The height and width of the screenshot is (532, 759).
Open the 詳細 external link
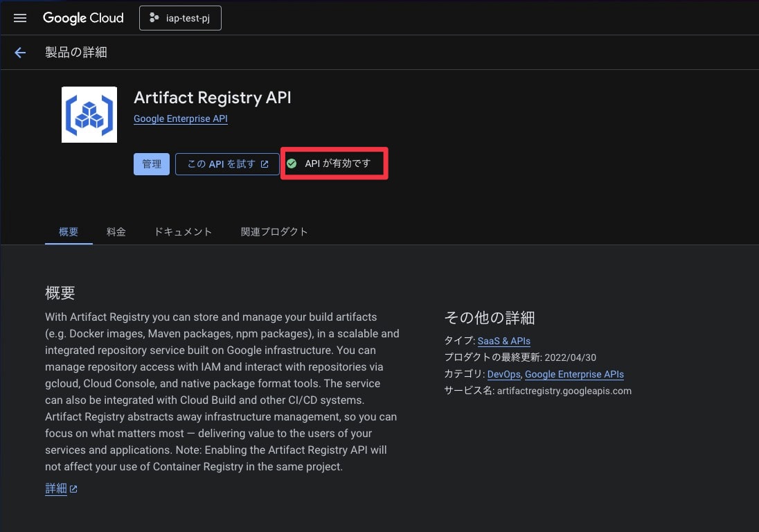61,488
